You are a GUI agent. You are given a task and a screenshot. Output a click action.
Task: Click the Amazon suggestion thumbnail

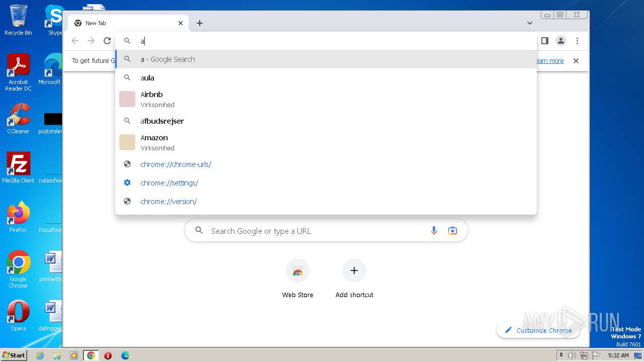point(127,142)
